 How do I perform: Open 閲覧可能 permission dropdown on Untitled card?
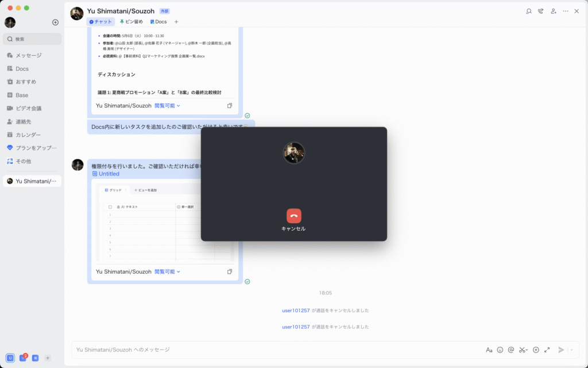click(168, 271)
